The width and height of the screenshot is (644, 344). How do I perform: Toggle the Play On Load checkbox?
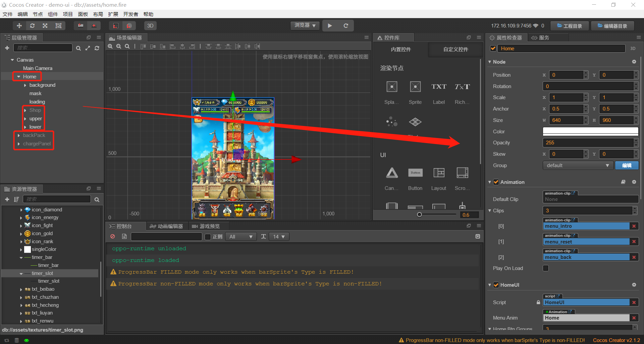(546, 268)
